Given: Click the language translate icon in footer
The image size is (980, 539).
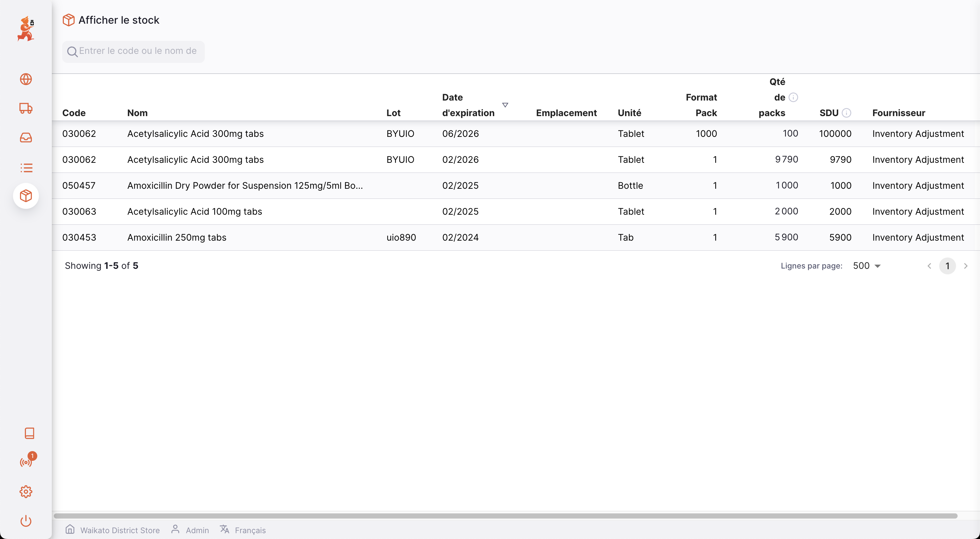Looking at the screenshot, I should pyautogui.click(x=225, y=529).
